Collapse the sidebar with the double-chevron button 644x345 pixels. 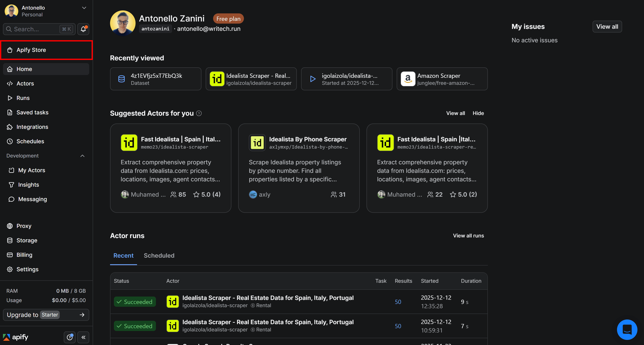click(x=84, y=337)
